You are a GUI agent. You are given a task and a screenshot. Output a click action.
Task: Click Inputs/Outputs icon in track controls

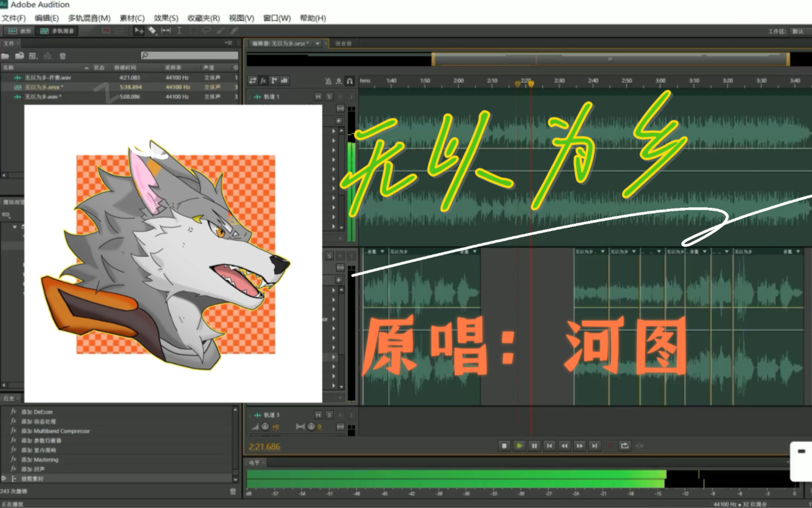[252, 81]
